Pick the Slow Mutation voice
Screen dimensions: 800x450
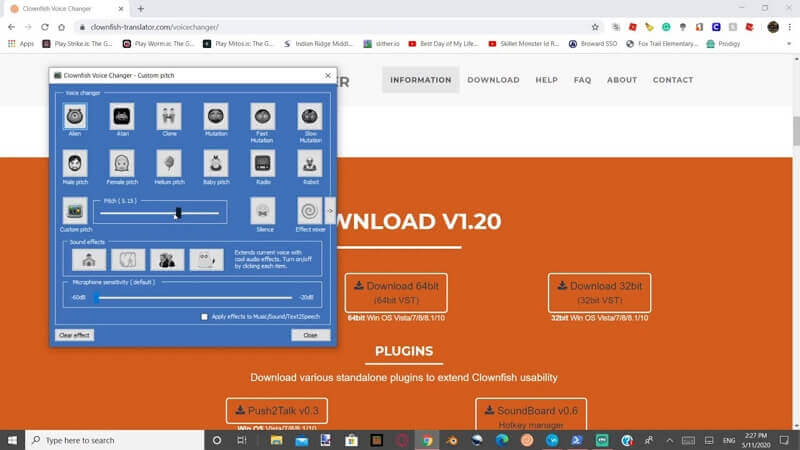(310, 116)
